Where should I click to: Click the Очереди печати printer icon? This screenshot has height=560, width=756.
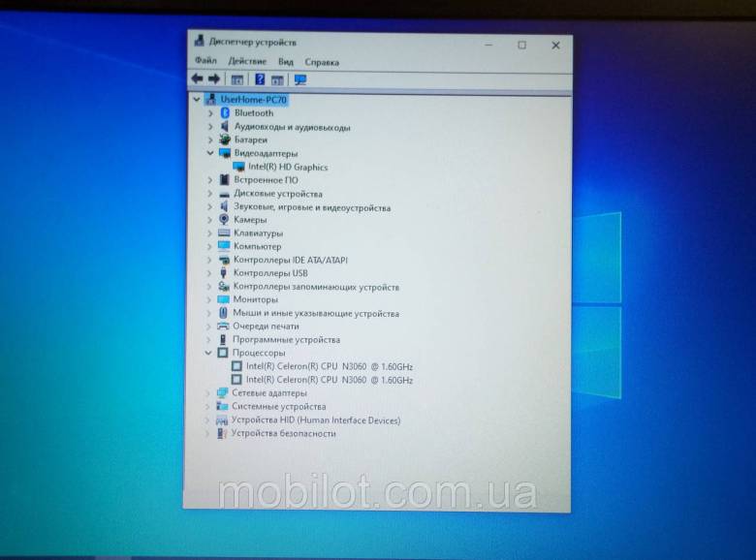pyautogui.click(x=223, y=327)
